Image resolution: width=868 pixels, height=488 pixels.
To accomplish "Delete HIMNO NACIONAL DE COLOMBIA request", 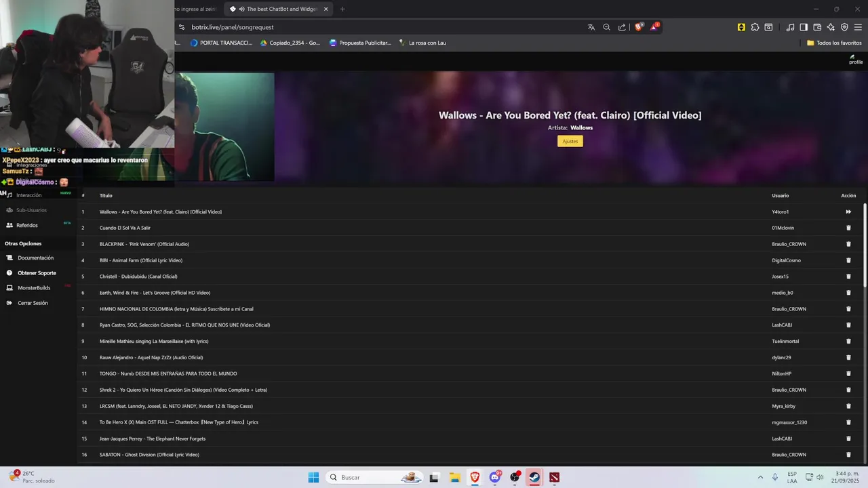I will tap(848, 309).
